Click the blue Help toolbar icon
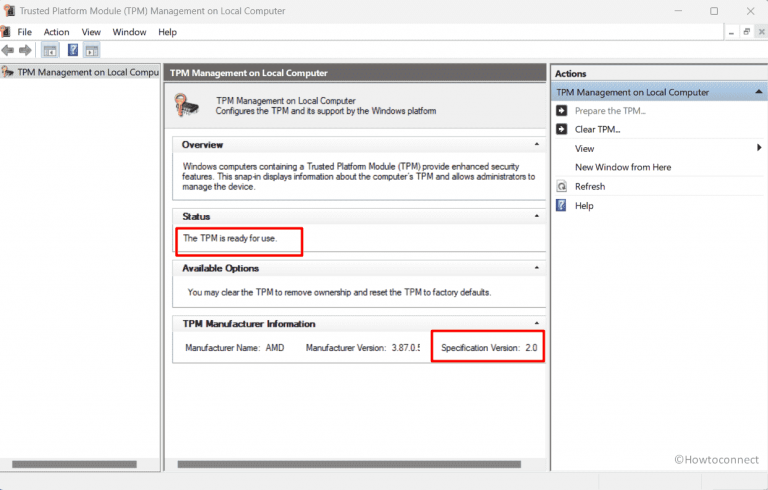The image size is (768, 490). point(73,50)
